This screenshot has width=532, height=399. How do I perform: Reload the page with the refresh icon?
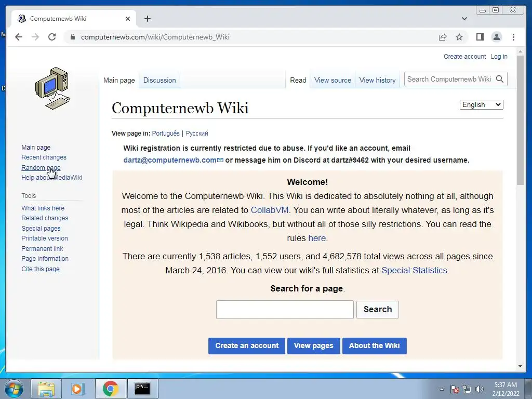(x=52, y=37)
